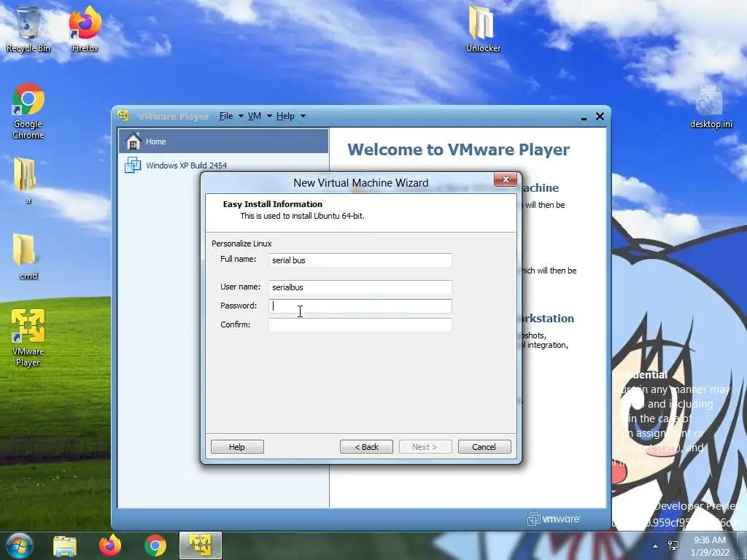Open File Explorer from the taskbar
The image size is (747, 560).
pos(65,545)
